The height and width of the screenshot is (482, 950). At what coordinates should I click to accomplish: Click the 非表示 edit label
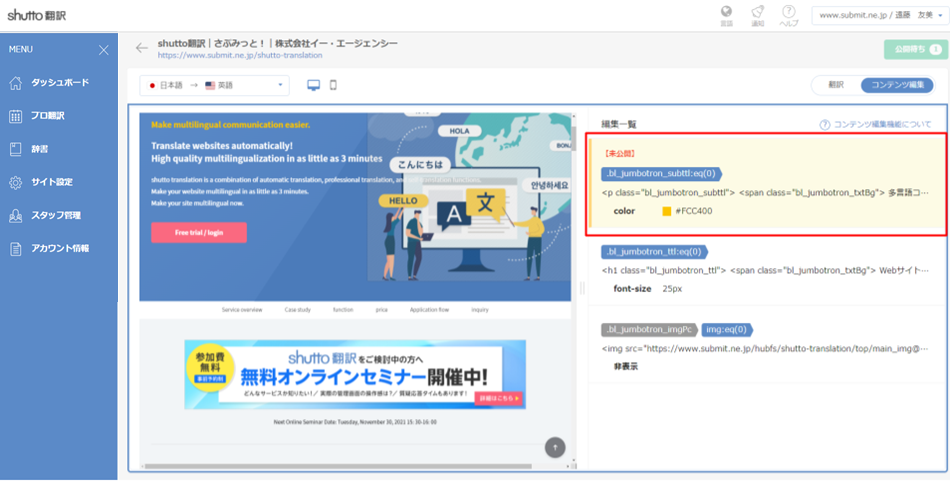click(626, 366)
